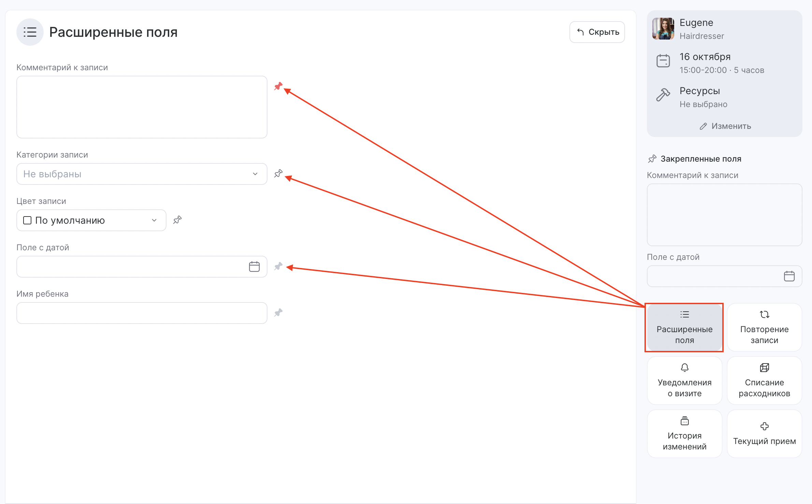Pin the Имя ребенка field
The width and height of the screenshot is (812, 504).
pos(278,313)
